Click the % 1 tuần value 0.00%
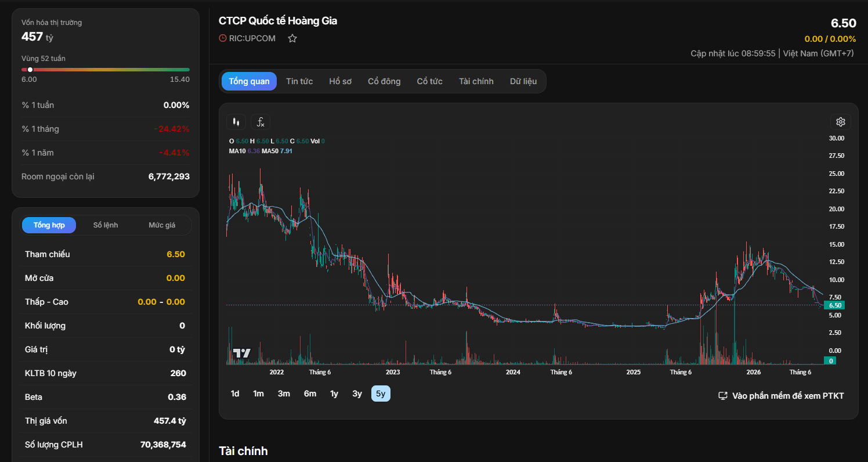 (176, 105)
